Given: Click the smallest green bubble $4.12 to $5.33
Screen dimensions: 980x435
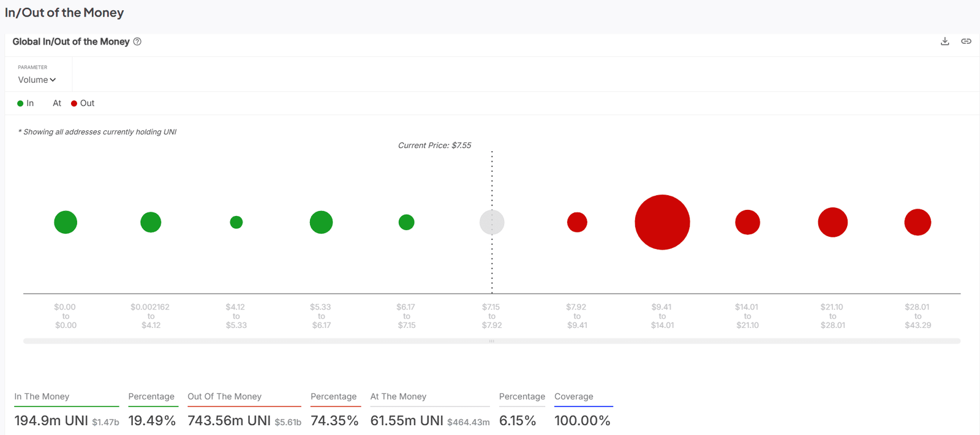Looking at the screenshot, I should click(x=236, y=222).
